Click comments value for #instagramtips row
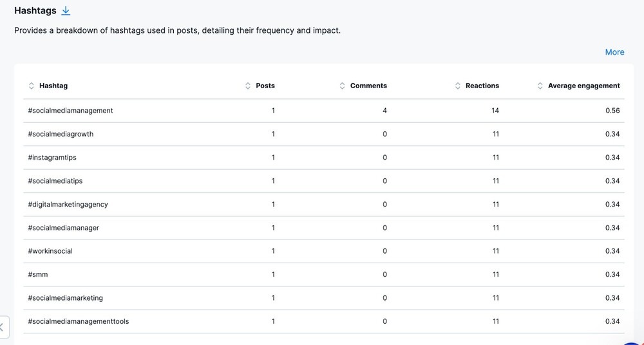 click(384, 157)
